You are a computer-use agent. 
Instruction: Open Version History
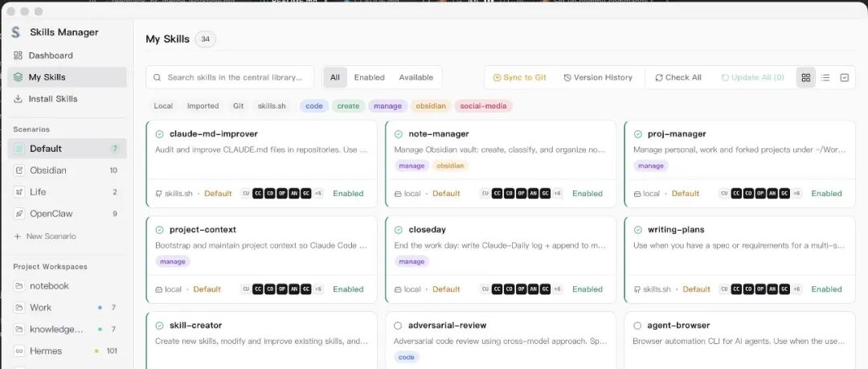(x=598, y=77)
